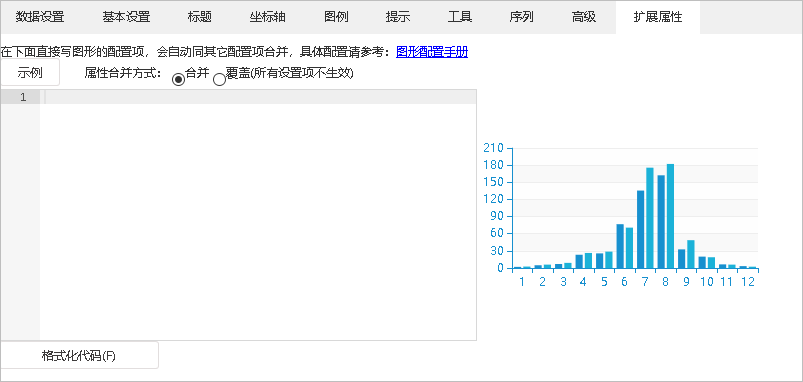Select the 序列 tab
Screen dimensions: 803x382
(521, 17)
